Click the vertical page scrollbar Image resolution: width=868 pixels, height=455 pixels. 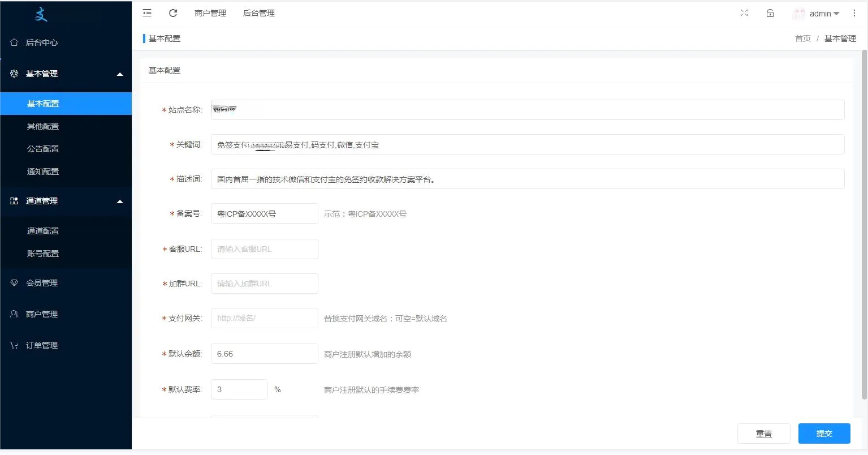pos(863,224)
